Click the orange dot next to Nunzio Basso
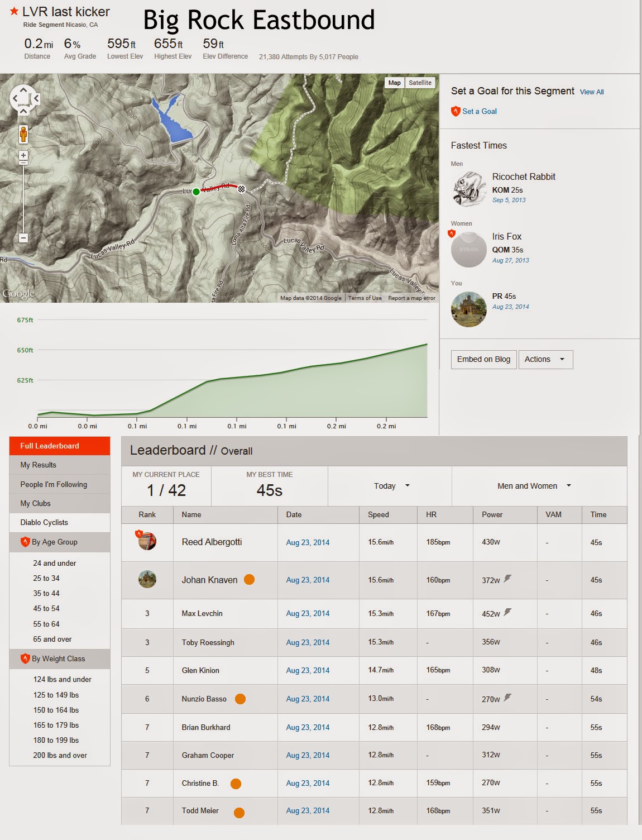This screenshot has width=642, height=840. pyautogui.click(x=240, y=699)
